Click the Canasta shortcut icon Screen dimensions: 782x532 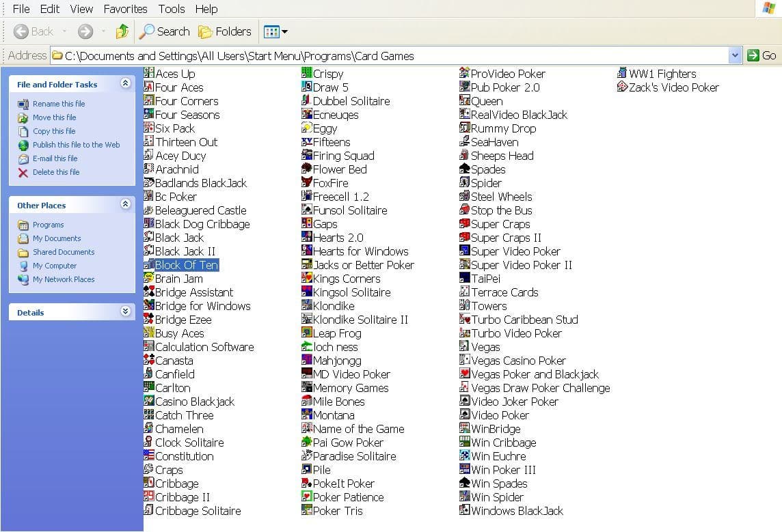pyautogui.click(x=148, y=360)
